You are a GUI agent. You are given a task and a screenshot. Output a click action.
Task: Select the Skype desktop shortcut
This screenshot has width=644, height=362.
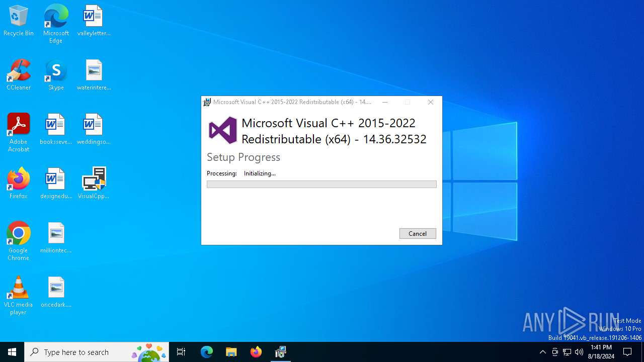pyautogui.click(x=56, y=75)
